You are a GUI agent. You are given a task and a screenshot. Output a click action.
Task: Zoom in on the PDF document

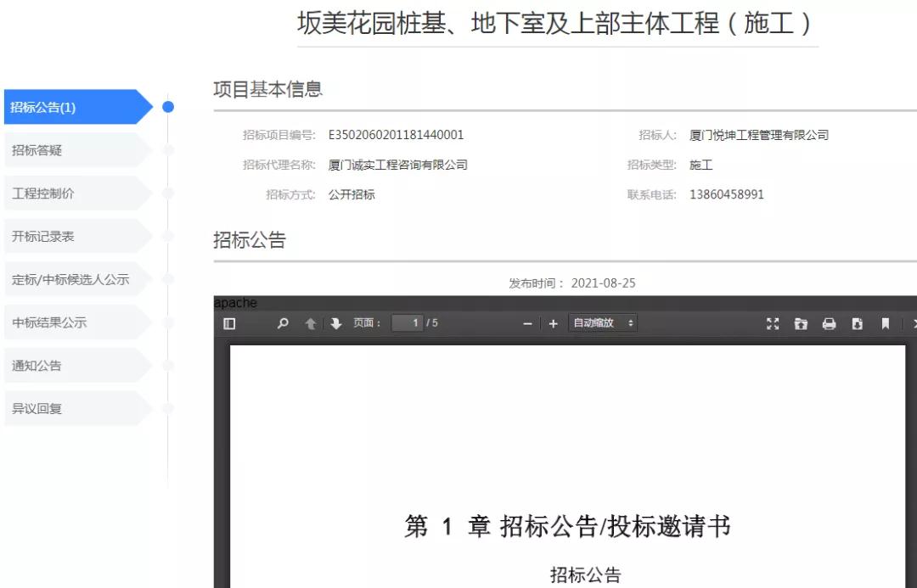553,323
